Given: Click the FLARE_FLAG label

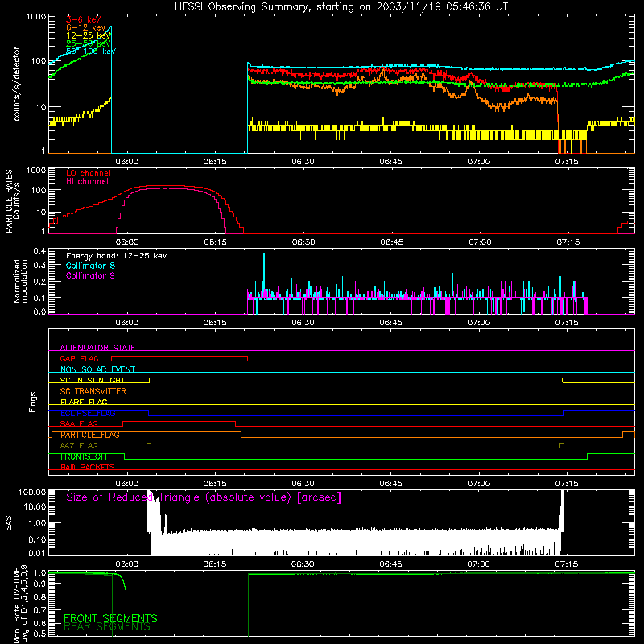Looking at the screenshot, I should tap(84, 402).
